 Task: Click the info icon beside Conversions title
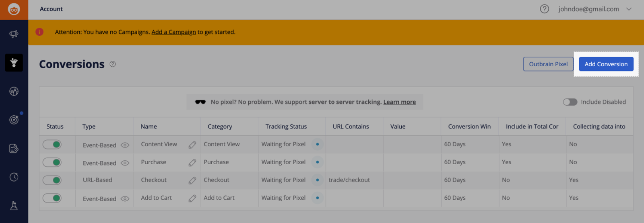pyautogui.click(x=113, y=64)
